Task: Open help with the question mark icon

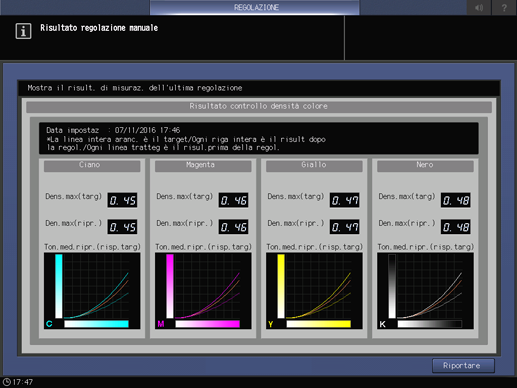Action: pyautogui.click(x=504, y=7)
